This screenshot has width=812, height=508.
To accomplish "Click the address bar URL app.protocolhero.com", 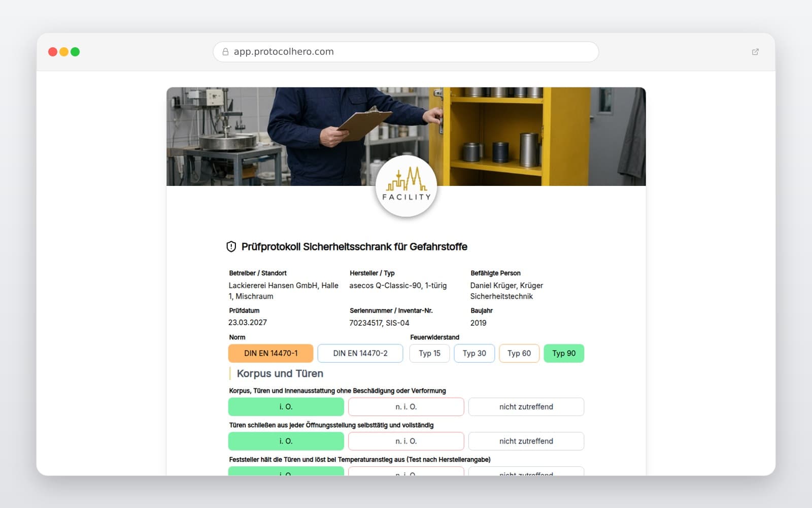I will pos(284,52).
